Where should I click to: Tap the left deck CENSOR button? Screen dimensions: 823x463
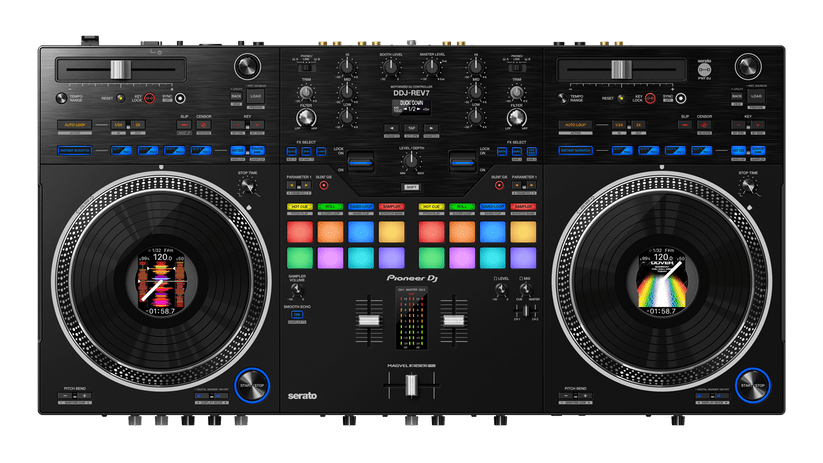(x=204, y=125)
